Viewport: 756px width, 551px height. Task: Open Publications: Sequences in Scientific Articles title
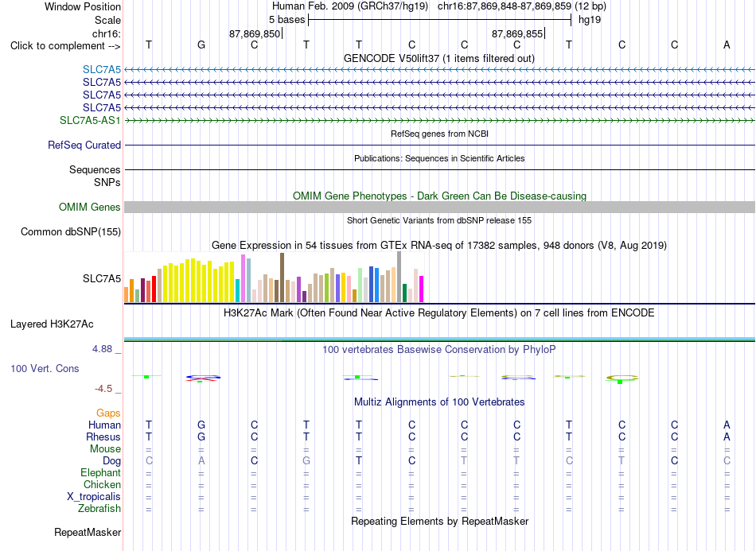[439, 158]
